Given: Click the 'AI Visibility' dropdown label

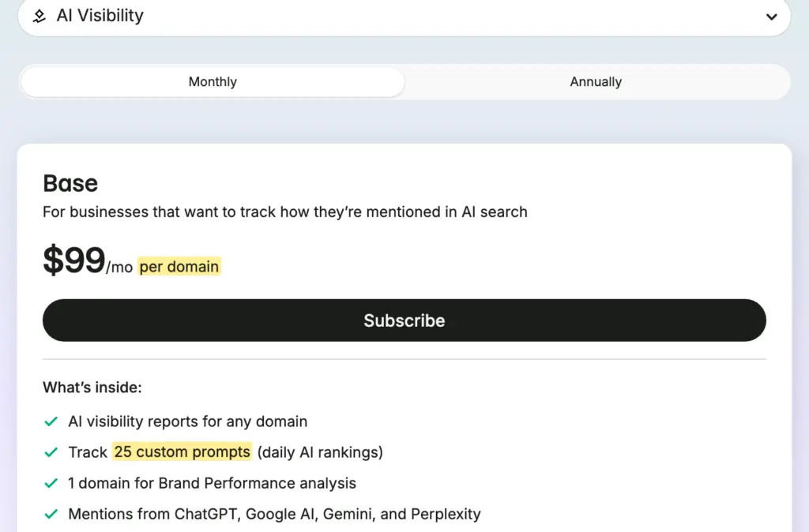Looking at the screenshot, I should point(100,16).
